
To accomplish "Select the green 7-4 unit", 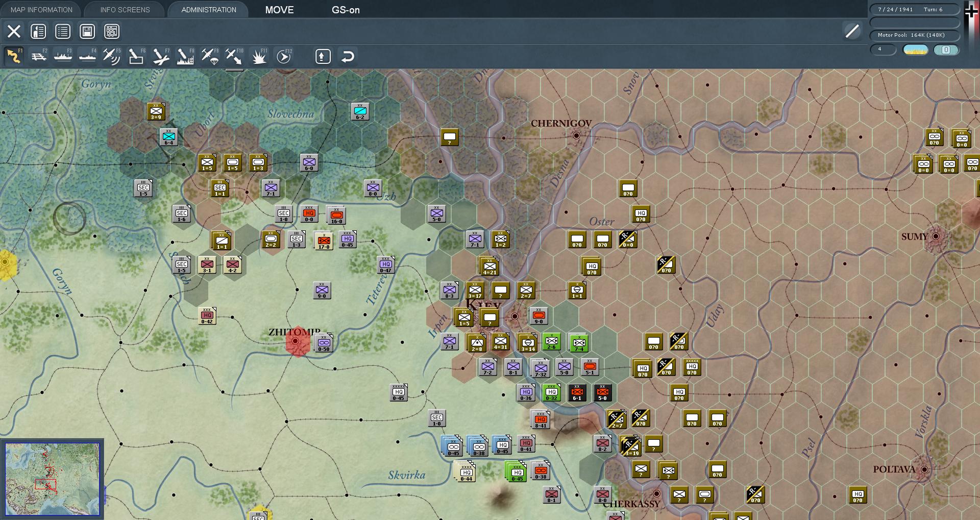I will [x=579, y=343].
